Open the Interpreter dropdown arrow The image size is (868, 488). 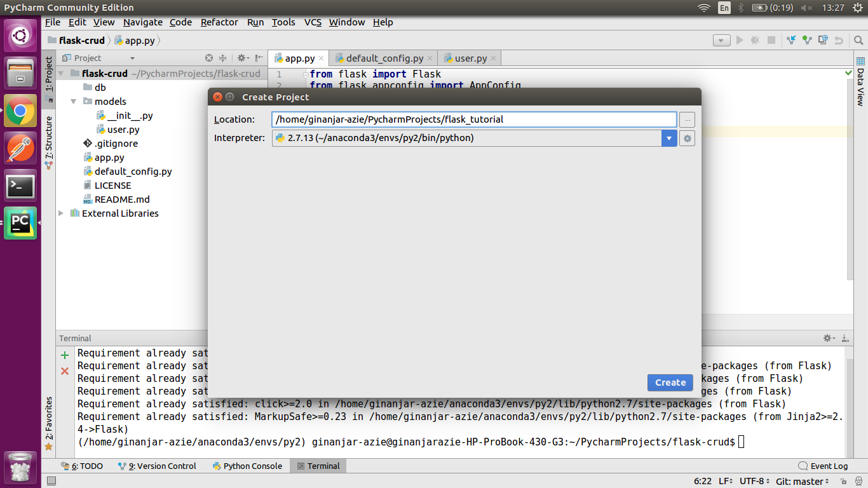669,138
